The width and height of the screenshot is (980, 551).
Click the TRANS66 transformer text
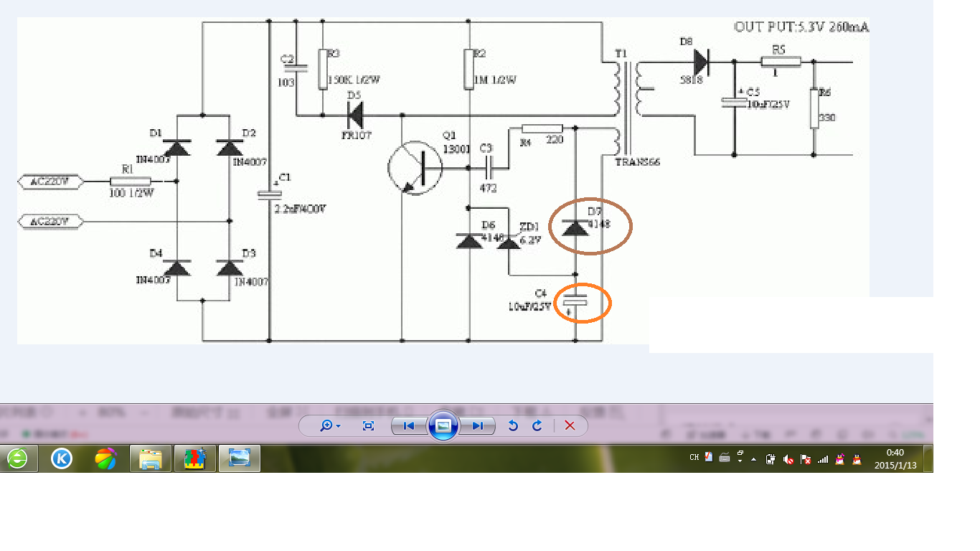pos(637,163)
